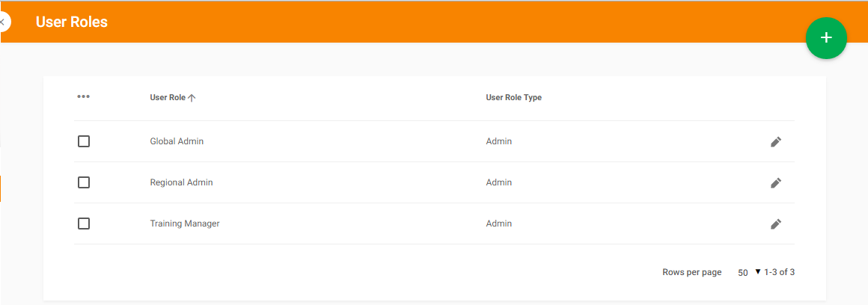Open the Regional Admin role name
Viewport: 868px width, 305px height.
click(181, 182)
